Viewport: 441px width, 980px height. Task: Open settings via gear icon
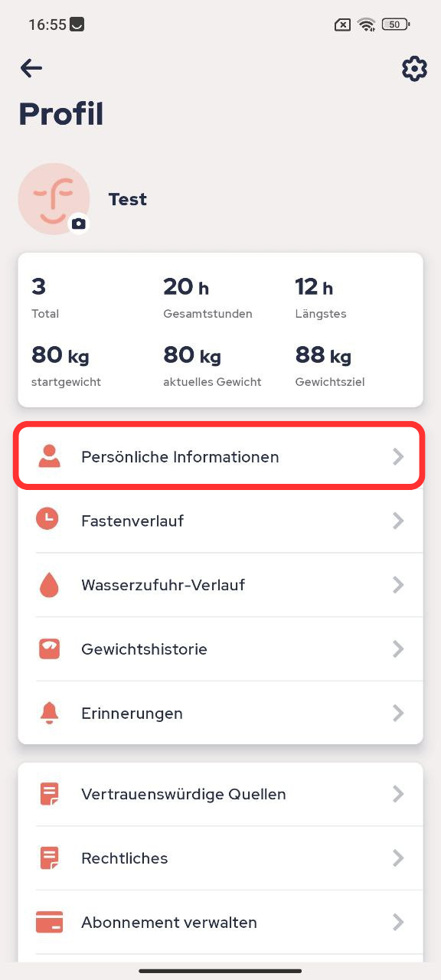click(x=414, y=68)
